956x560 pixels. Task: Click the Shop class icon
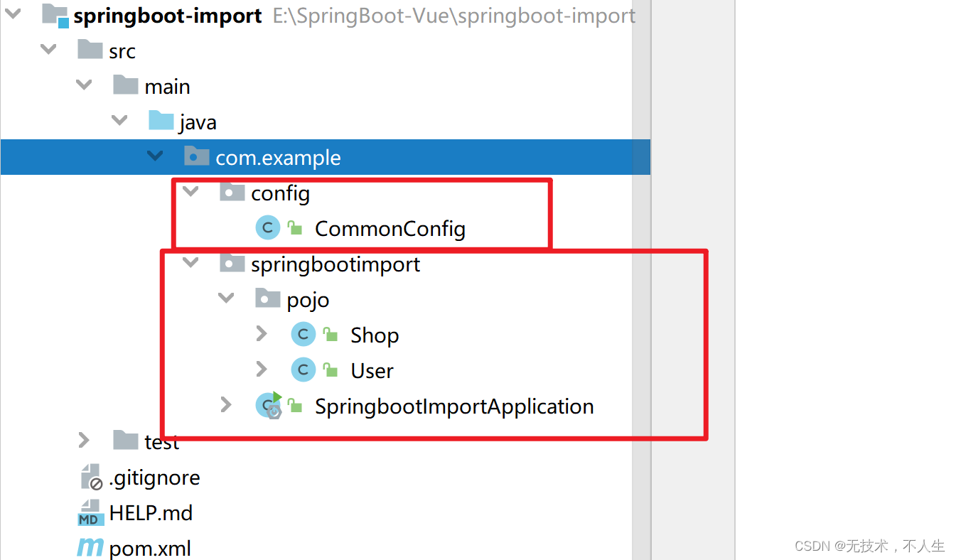[x=304, y=335]
